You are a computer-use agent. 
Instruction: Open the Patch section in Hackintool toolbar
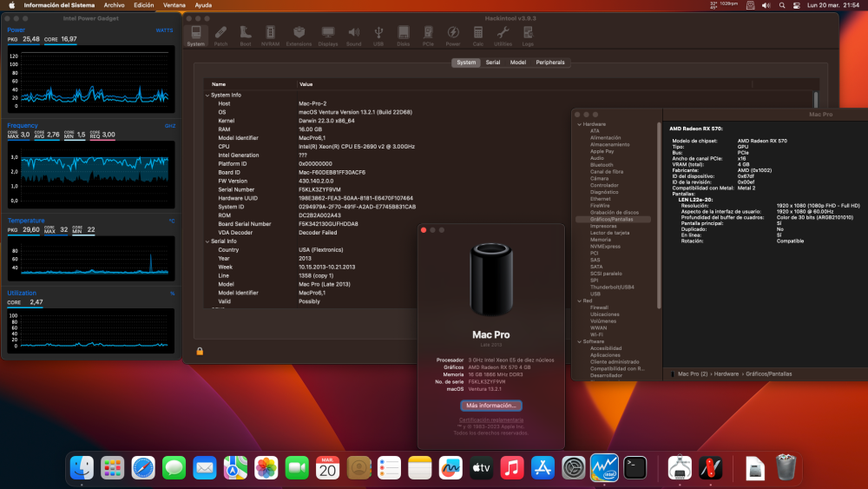(220, 36)
